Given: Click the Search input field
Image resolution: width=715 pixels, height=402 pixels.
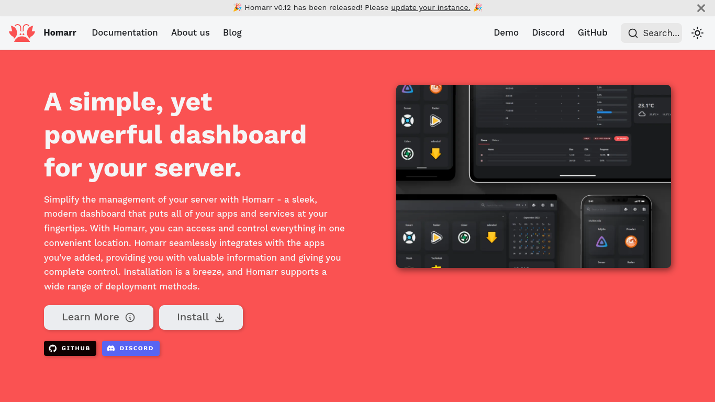Looking at the screenshot, I should 651,33.
